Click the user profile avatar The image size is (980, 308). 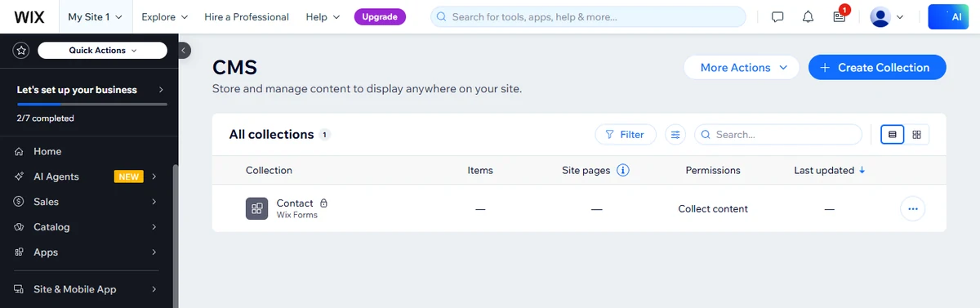(880, 16)
